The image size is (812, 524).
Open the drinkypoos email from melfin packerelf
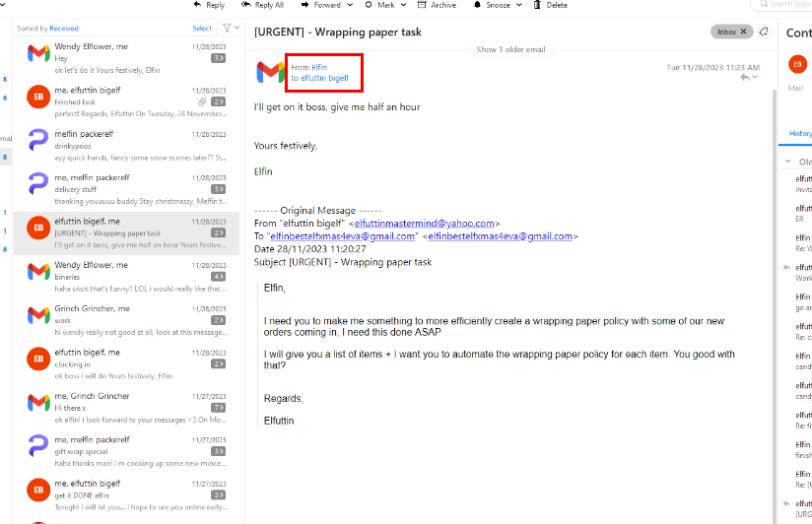pos(126,146)
